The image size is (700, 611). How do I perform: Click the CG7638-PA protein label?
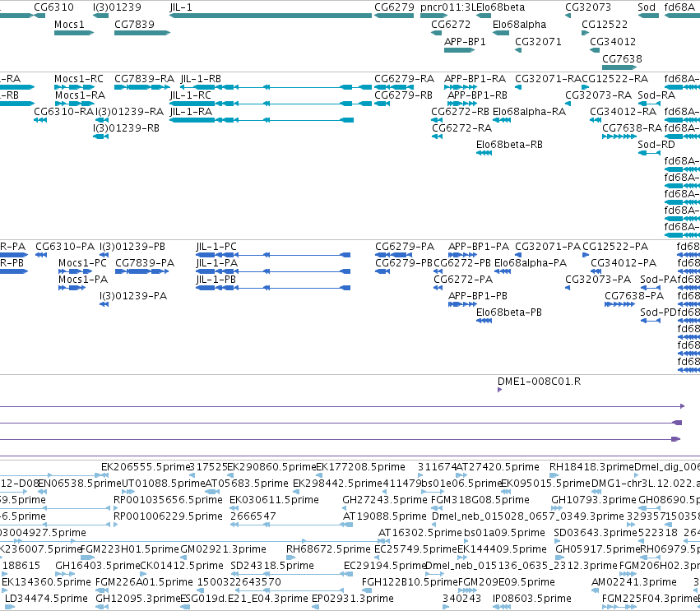pyautogui.click(x=634, y=296)
